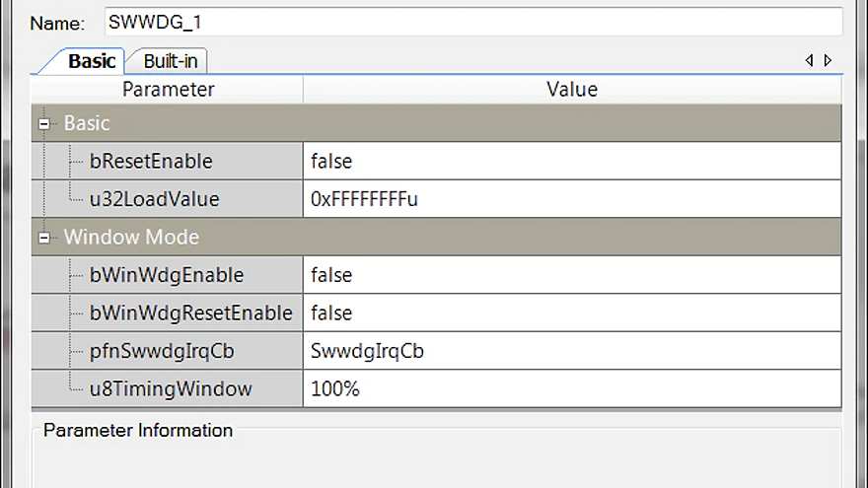Click the right tab scroll arrow

829,60
